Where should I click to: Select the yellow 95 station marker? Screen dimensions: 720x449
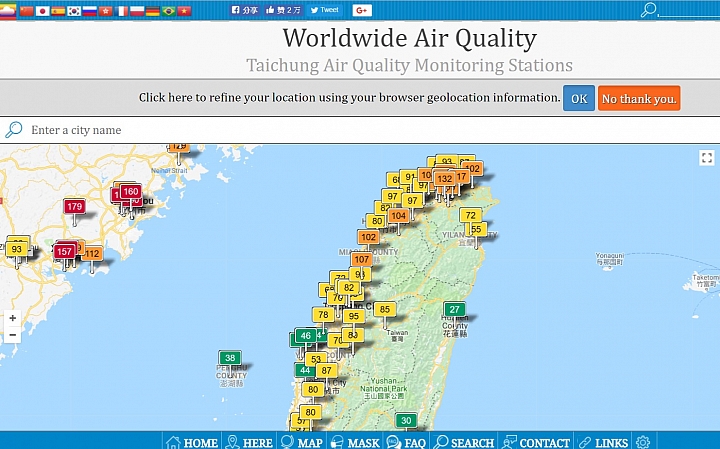coord(354,316)
